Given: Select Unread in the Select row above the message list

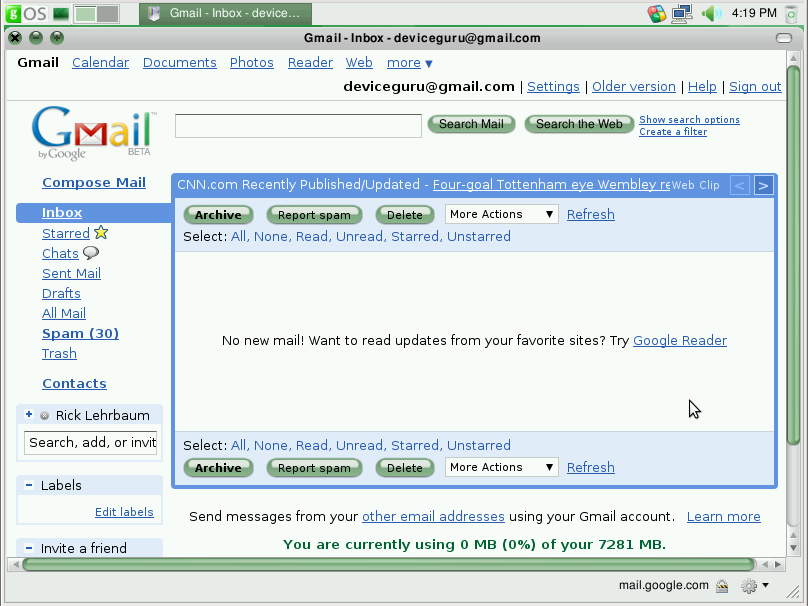Looking at the screenshot, I should click(x=360, y=237).
